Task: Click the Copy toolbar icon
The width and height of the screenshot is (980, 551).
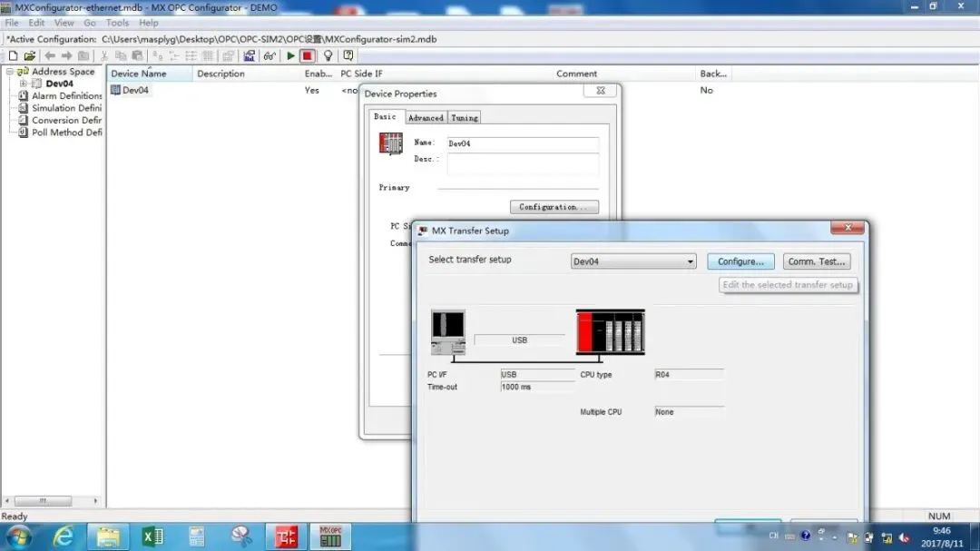Action: [121, 55]
